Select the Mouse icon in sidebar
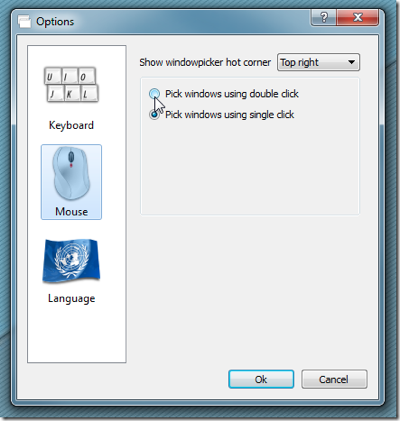Viewport: 400px width, 421px height. (x=71, y=174)
